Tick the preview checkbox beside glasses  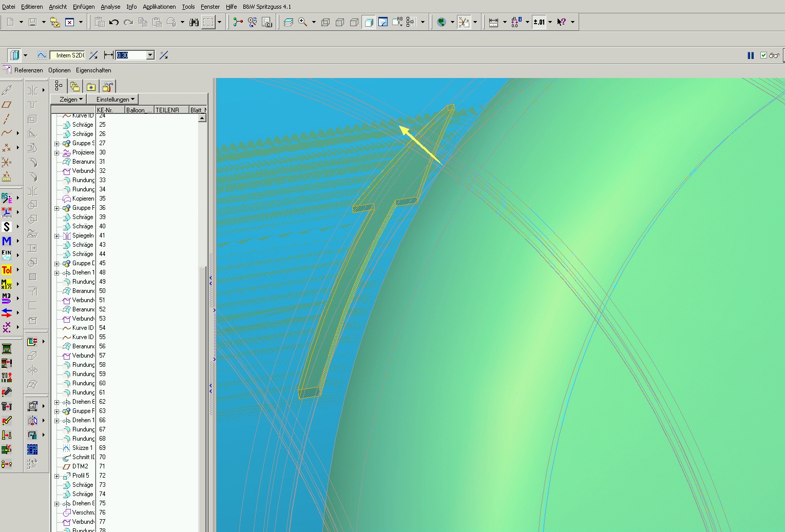point(763,55)
